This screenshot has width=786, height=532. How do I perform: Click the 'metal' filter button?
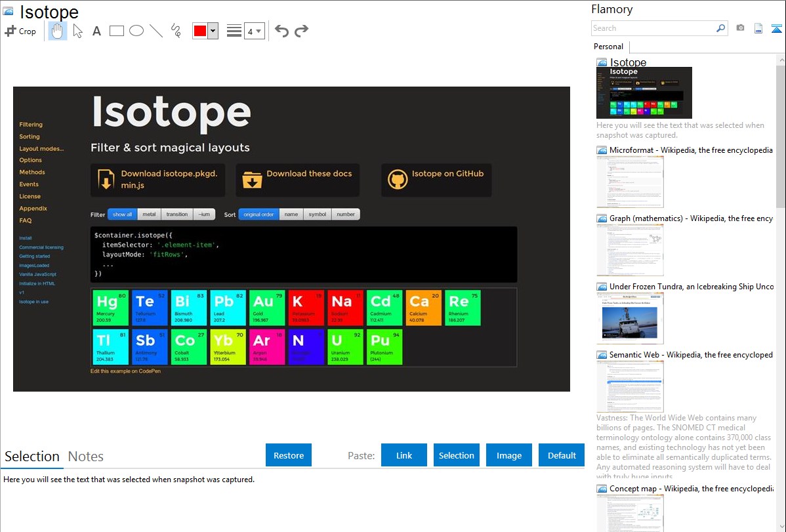pyautogui.click(x=149, y=215)
